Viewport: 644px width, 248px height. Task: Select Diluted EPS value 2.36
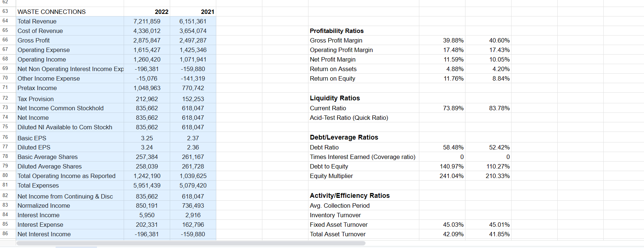pos(193,147)
